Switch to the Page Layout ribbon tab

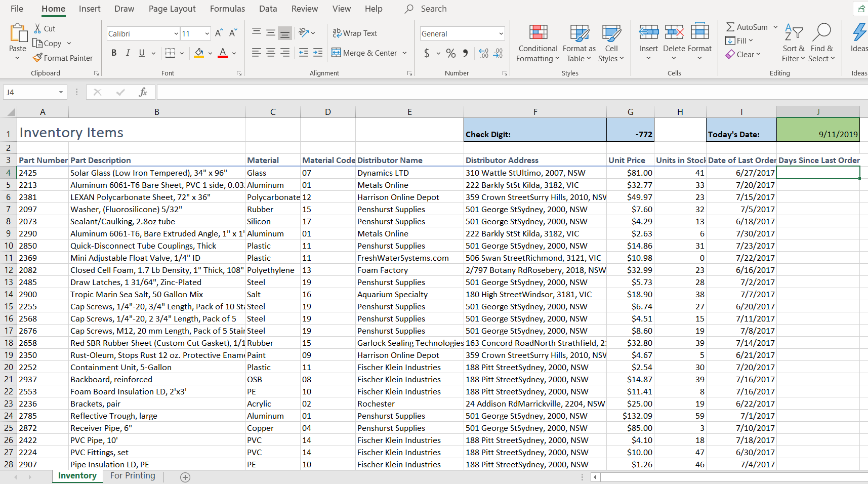point(172,9)
